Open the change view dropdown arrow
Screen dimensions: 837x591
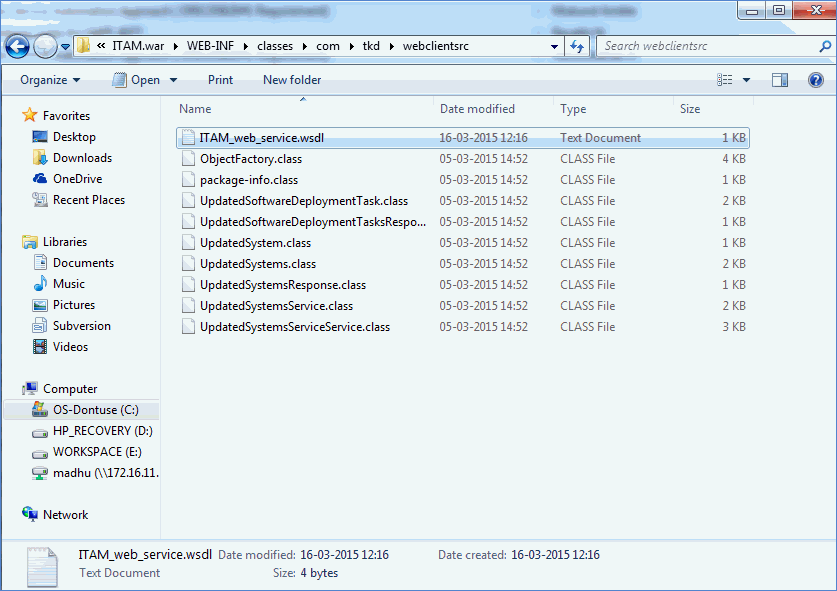click(x=745, y=80)
